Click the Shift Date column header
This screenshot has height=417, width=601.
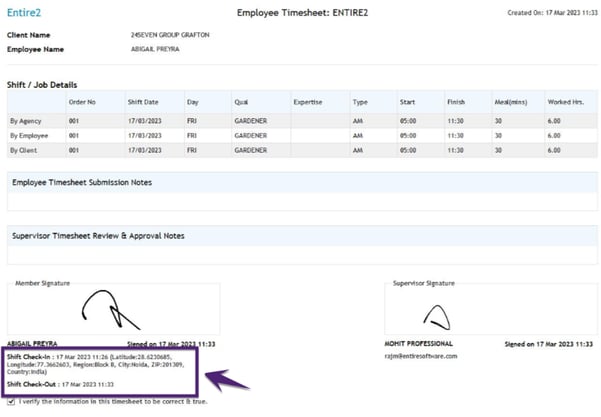[x=143, y=102]
